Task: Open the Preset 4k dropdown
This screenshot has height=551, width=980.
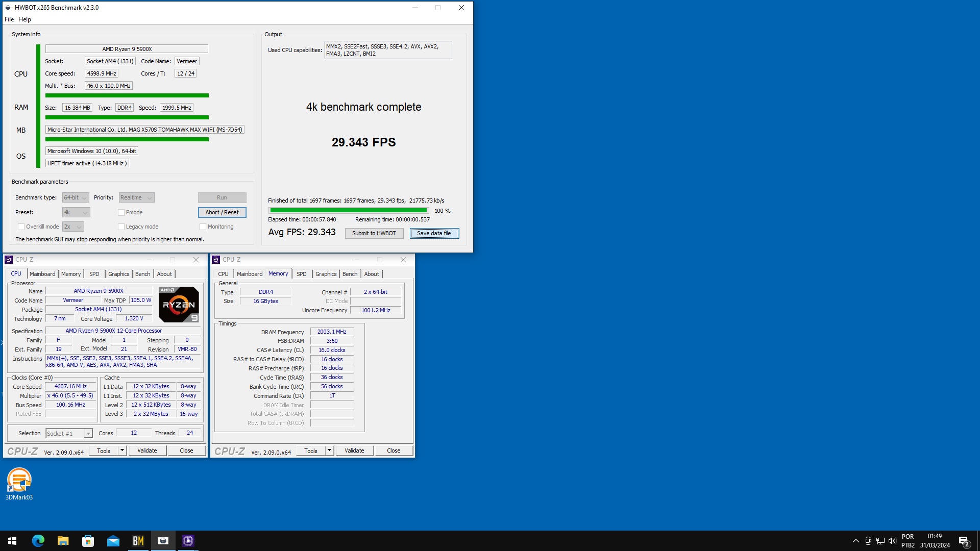Action: point(76,213)
